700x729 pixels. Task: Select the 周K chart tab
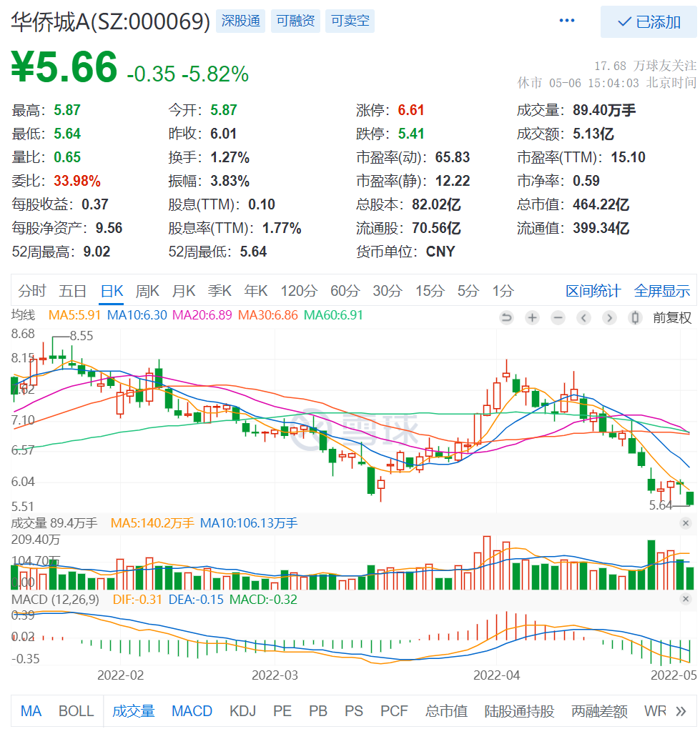coord(147,291)
